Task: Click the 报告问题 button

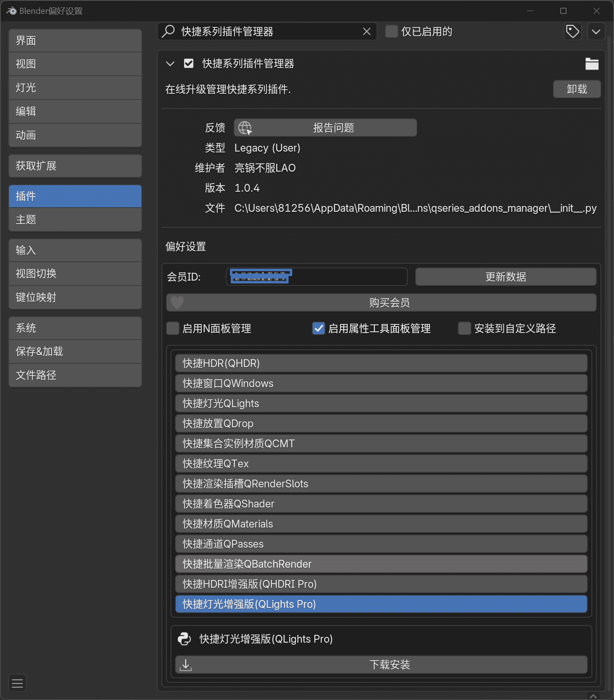Action: point(325,128)
